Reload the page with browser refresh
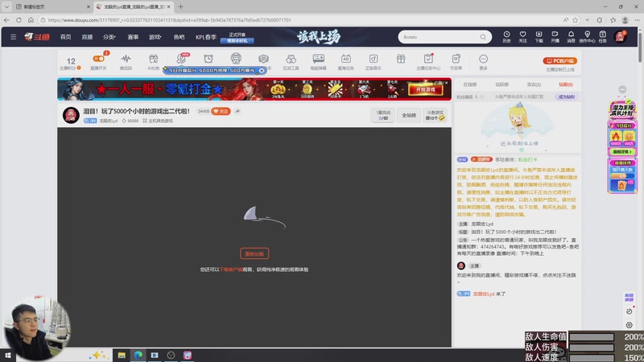Screen dimensions: 644x362 (x=19, y=19)
